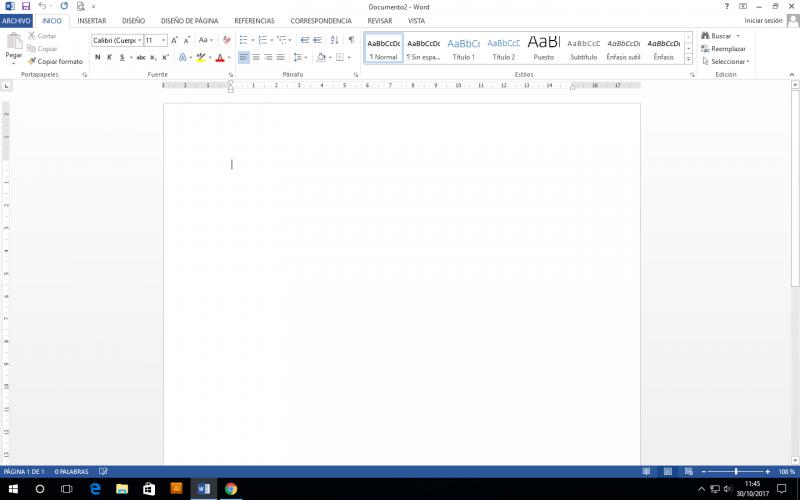This screenshot has height=500, width=800.
Task: Toggle subscript formatting
Action: point(153,57)
